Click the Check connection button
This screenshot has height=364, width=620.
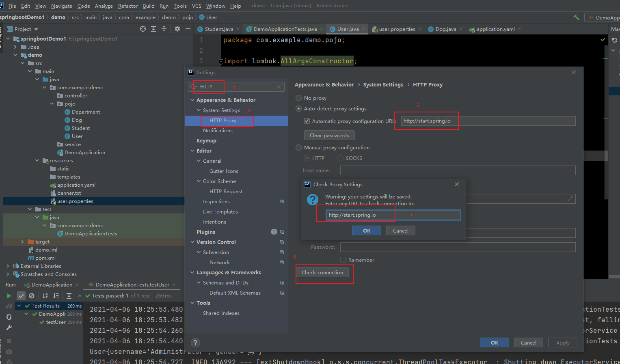click(x=322, y=272)
